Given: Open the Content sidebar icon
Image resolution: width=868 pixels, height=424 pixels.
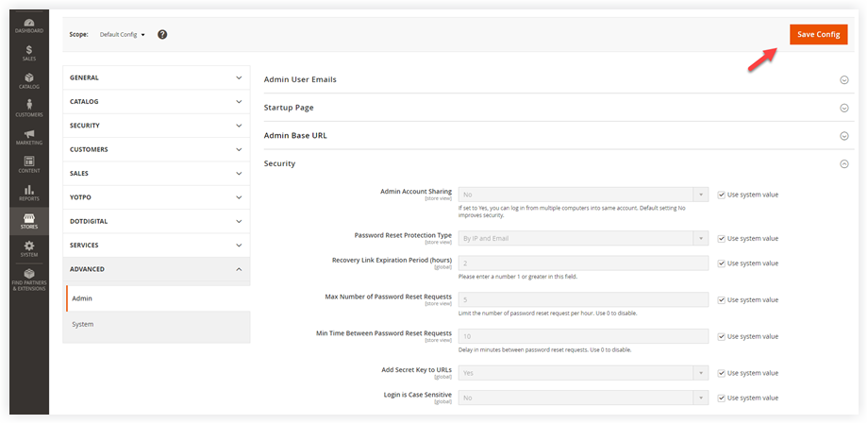Looking at the screenshot, I should 29,164.
